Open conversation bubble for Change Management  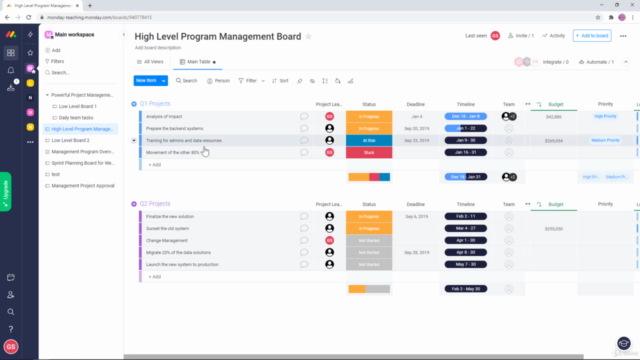pyautogui.click(x=304, y=240)
